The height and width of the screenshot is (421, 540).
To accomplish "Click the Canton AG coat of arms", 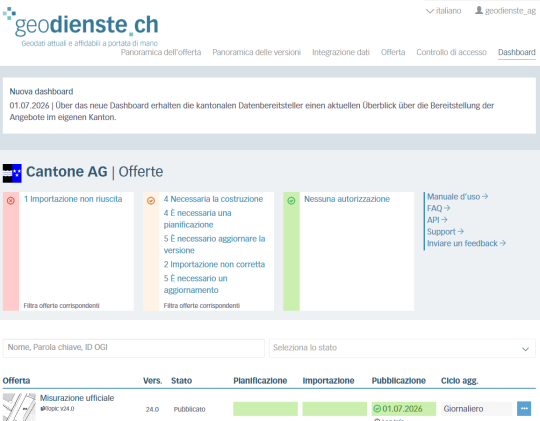I will coord(12,173).
